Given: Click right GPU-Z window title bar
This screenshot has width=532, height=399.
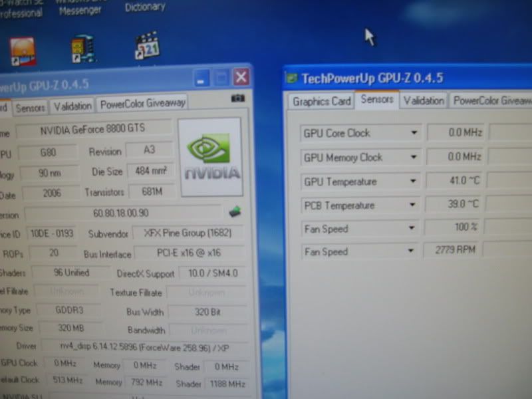Looking at the screenshot, I should [x=407, y=78].
